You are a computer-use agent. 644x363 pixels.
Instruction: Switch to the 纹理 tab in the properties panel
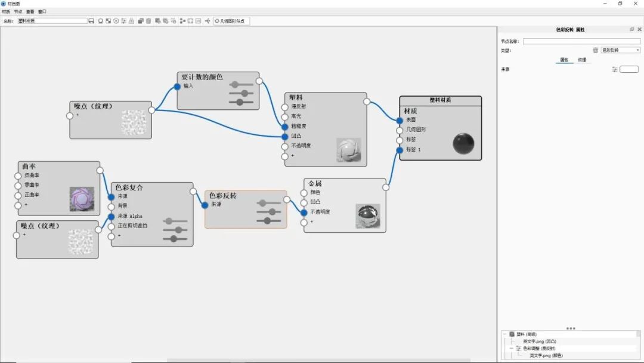[x=583, y=60]
